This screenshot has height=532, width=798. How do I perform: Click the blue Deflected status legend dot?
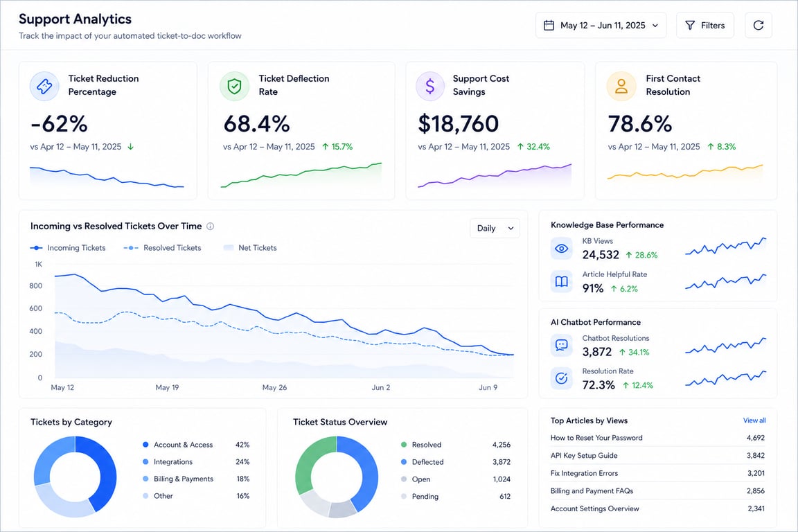point(404,462)
